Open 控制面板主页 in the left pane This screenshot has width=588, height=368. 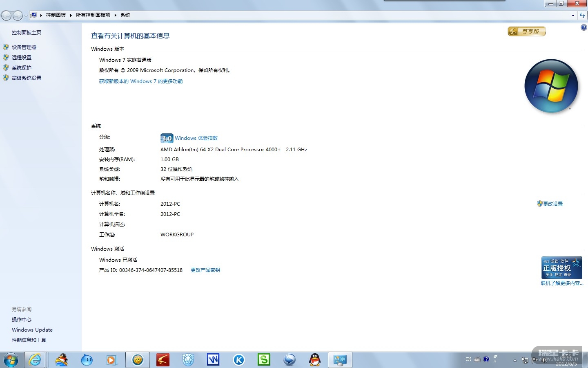pyautogui.click(x=27, y=33)
